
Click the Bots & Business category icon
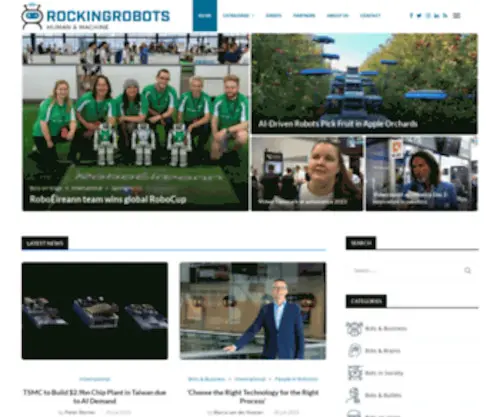click(x=354, y=329)
